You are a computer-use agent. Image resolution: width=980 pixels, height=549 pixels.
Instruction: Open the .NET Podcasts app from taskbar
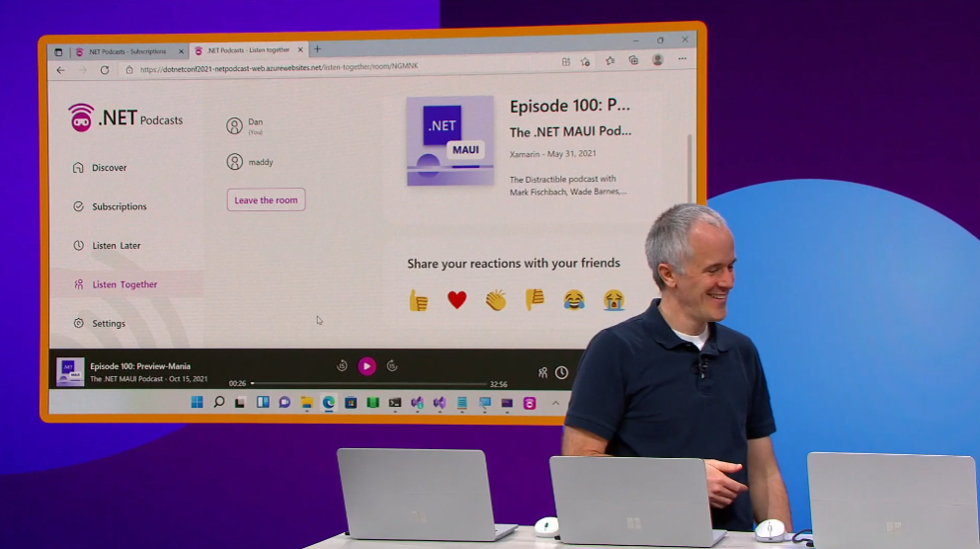(x=530, y=404)
